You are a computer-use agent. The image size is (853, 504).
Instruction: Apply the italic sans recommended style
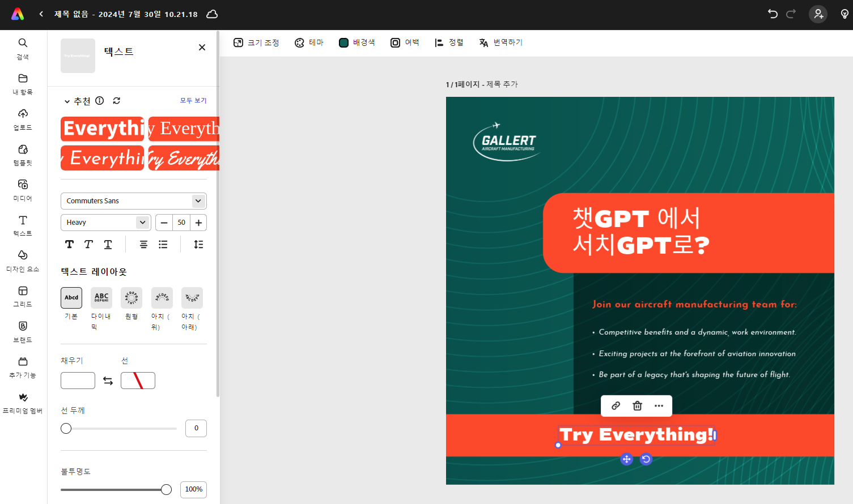point(103,158)
